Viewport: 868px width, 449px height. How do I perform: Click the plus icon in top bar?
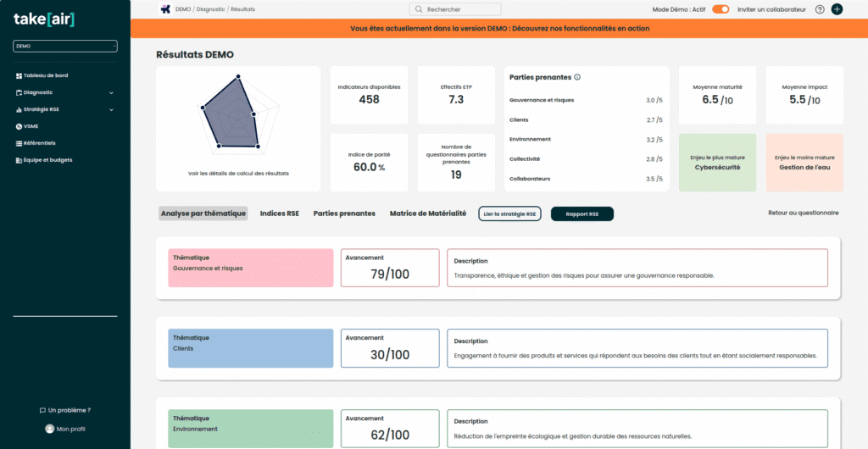click(x=837, y=9)
